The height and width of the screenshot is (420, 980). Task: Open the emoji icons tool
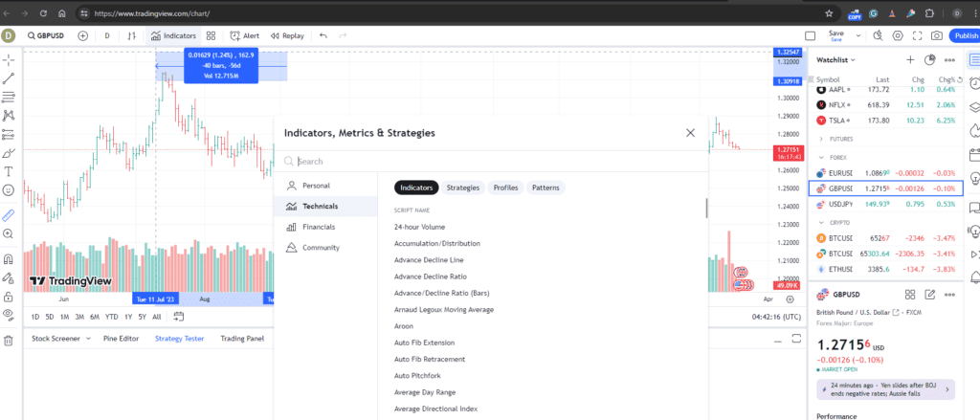coord(9,190)
